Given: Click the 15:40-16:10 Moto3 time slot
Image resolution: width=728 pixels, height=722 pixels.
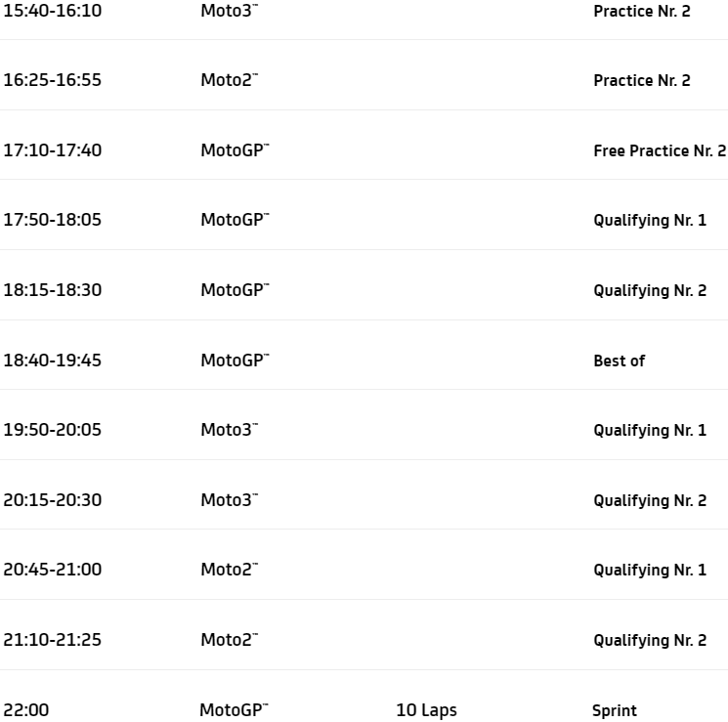Looking at the screenshot, I should click(52, 10).
